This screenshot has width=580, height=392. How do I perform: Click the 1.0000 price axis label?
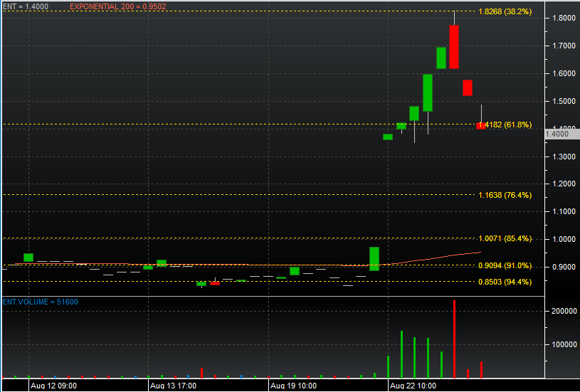point(564,239)
